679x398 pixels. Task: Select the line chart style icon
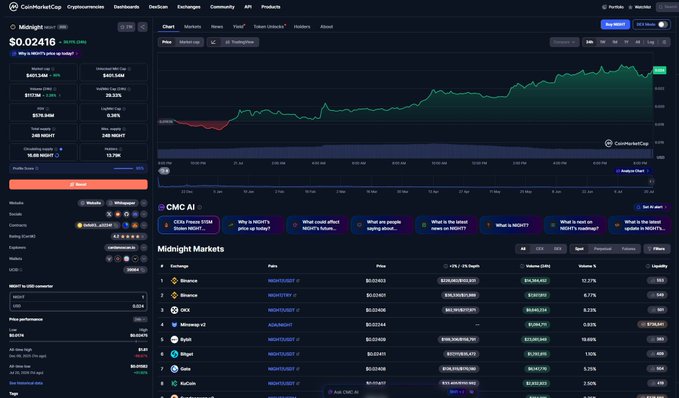pos(213,42)
